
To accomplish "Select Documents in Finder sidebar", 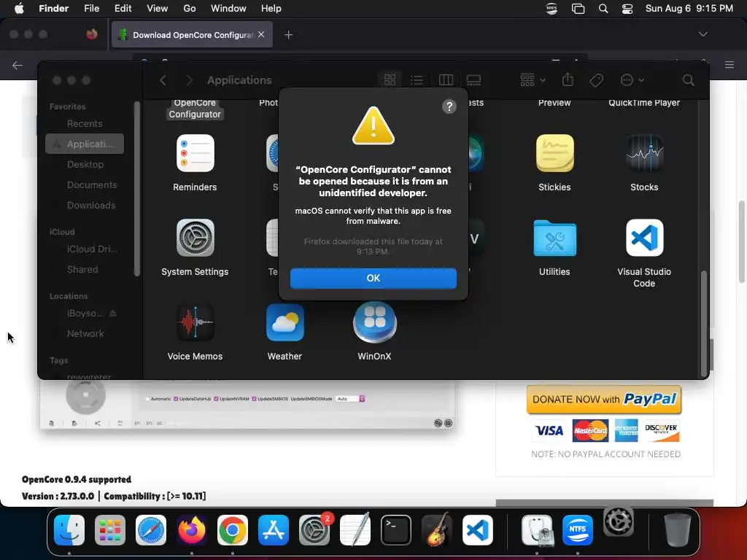I will click(x=85, y=184).
